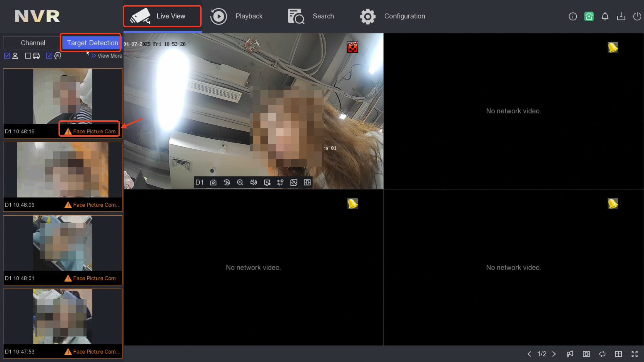644x362 pixels.
Task: Go to the next page of channels
Action: pyautogui.click(x=554, y=354)
